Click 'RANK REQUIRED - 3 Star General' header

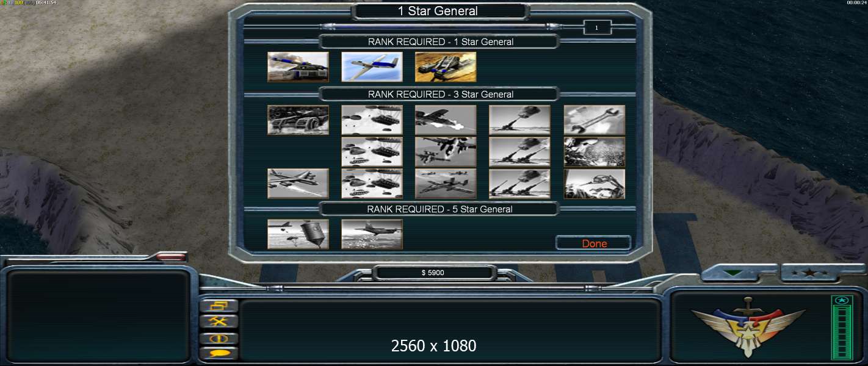click(x=440, y=95)
